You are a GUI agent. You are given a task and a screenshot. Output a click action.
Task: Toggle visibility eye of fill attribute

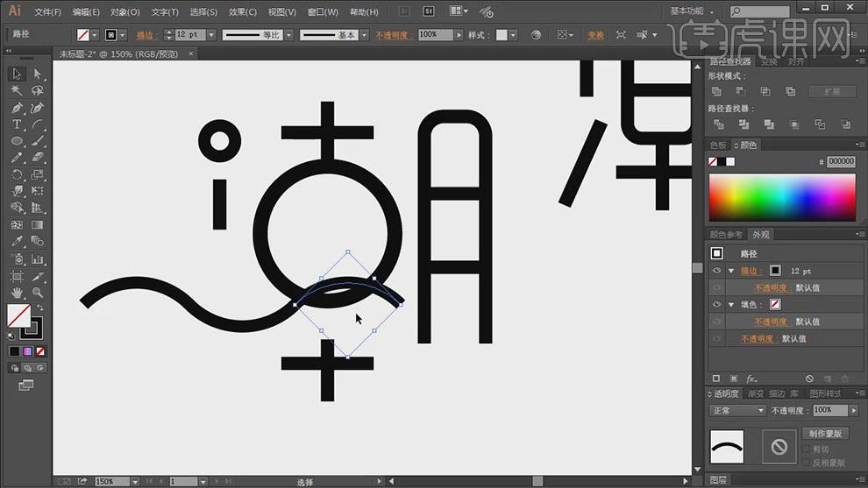717,304
